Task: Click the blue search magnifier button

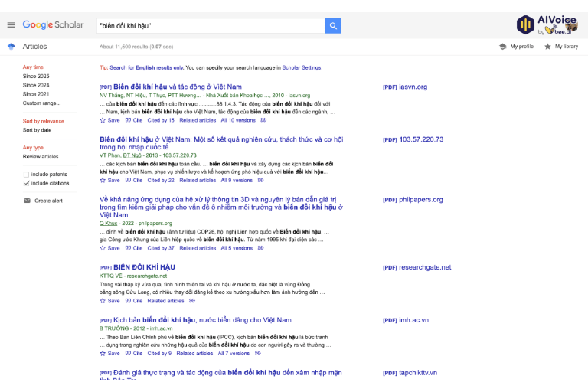Action: pos(333,25)
